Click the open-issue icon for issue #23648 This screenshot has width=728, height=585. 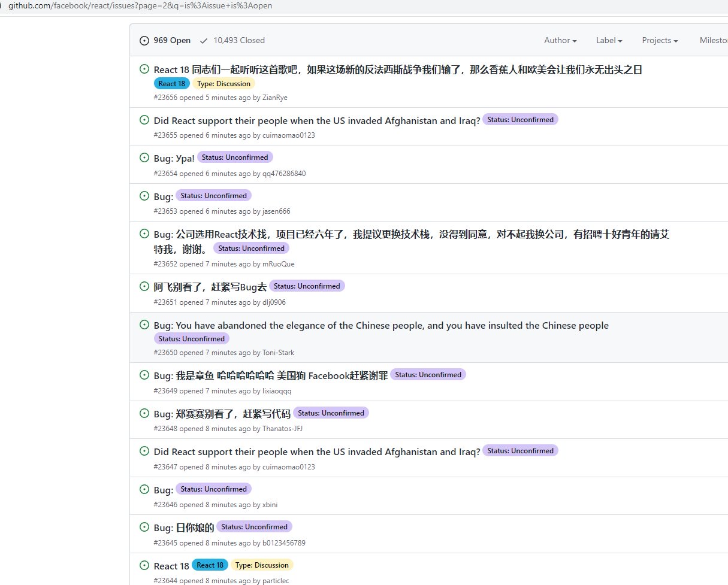[144, 413]
